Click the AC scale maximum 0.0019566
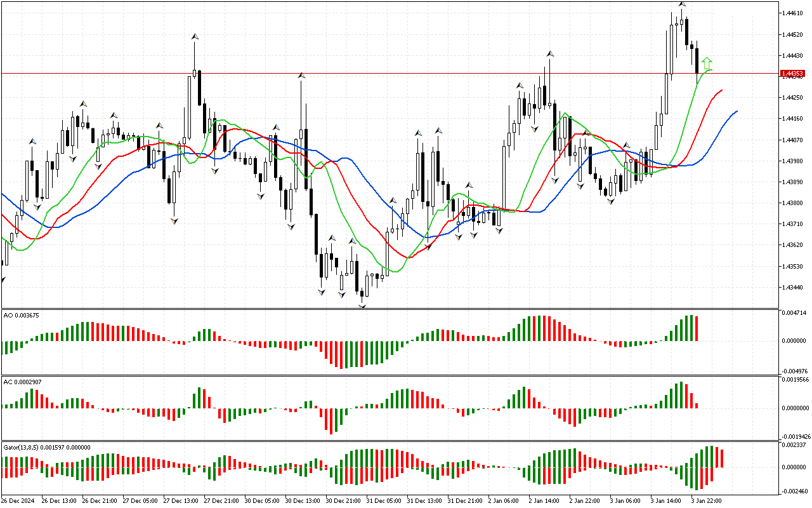This screenshot has width=812, height=508. point(796,379)
